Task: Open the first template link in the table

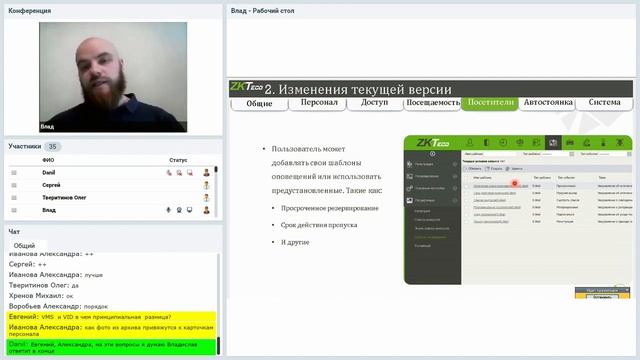Action: (500, 186)
